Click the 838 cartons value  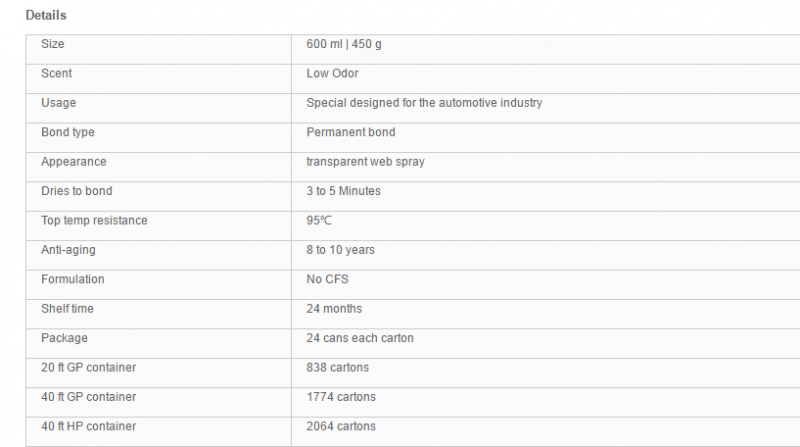click(x=337, y=368)
